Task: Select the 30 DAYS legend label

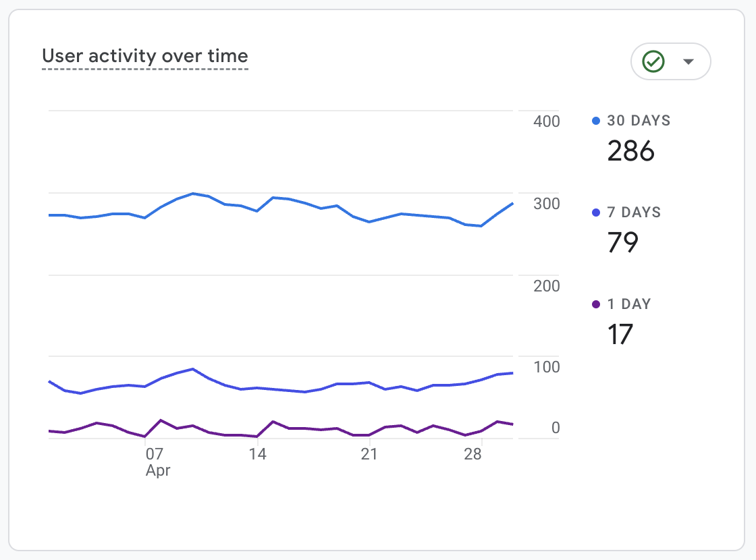Action: pyautogui.click(x=639, y=121)
